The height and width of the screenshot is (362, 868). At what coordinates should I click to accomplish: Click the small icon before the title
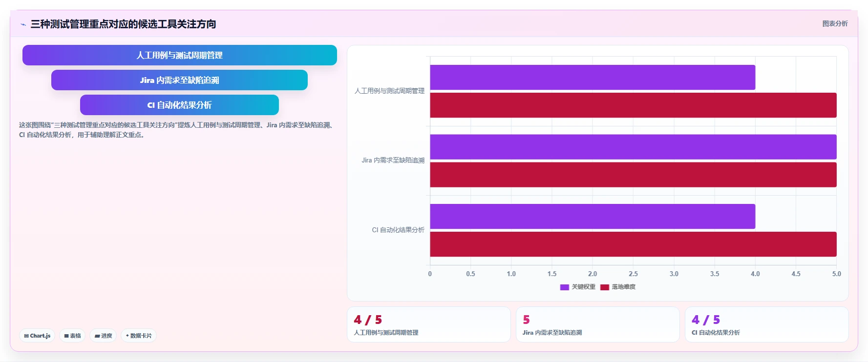pyautogui.click(x=23, y=24)
